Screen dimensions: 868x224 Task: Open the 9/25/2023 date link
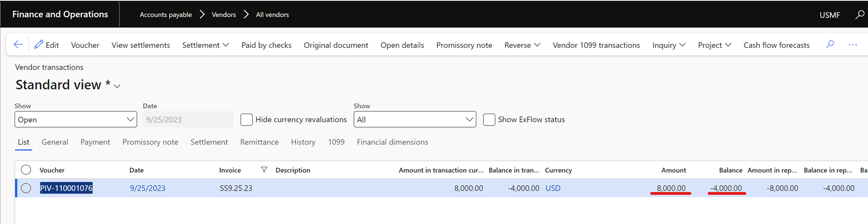pos(147,188)
